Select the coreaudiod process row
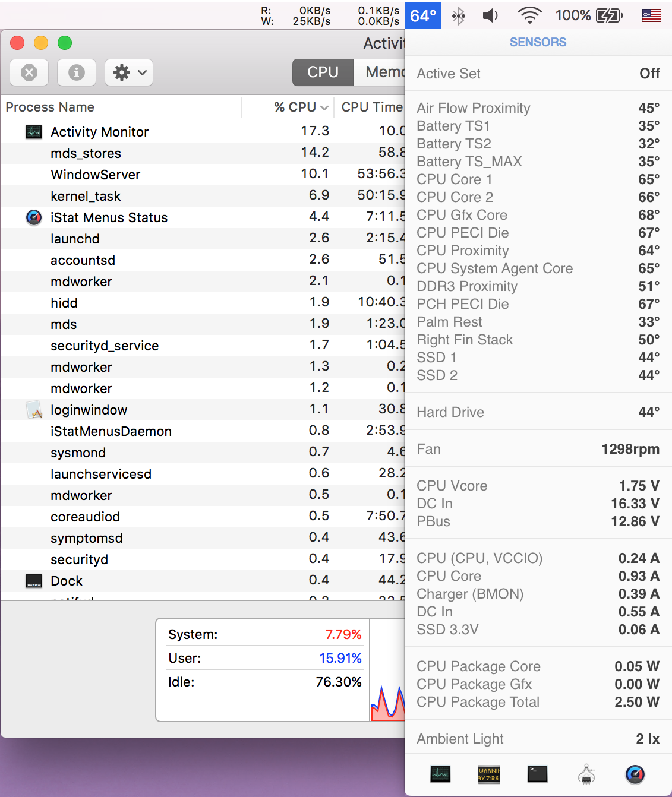Viewport: 672px width, 797px height. point(203,517)
